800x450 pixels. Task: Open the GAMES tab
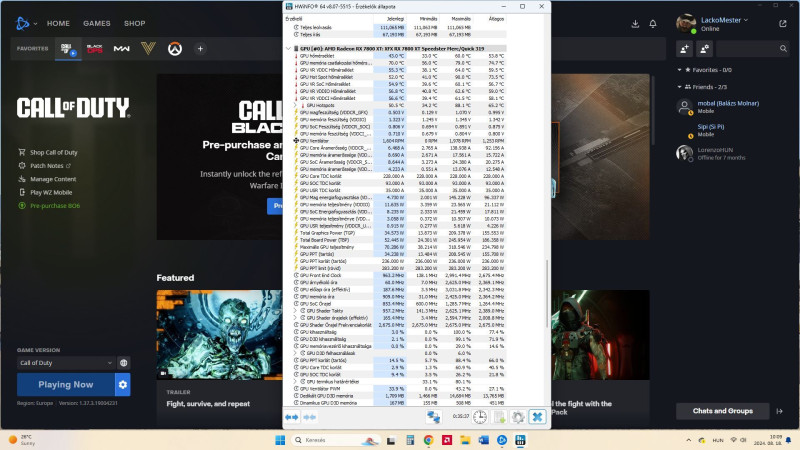[x=97, y=23]
